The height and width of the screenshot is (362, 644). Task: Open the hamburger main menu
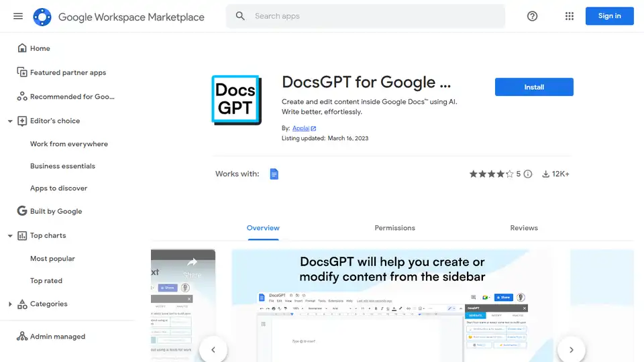[18, 16]
